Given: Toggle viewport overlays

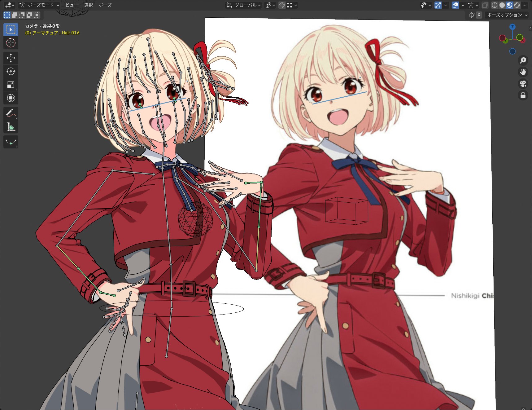Looking at the screenshot, I should pyautogui.click(x=455, y=5).
